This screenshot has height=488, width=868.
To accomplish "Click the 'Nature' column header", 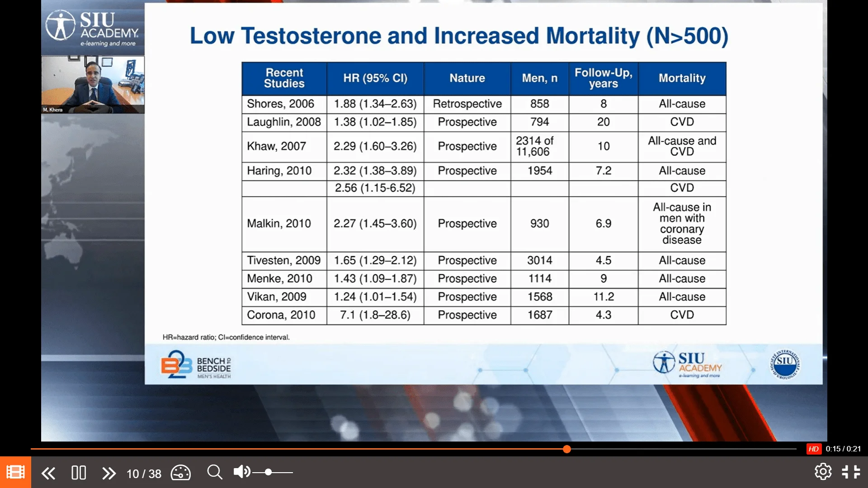I will pos(467,78).
